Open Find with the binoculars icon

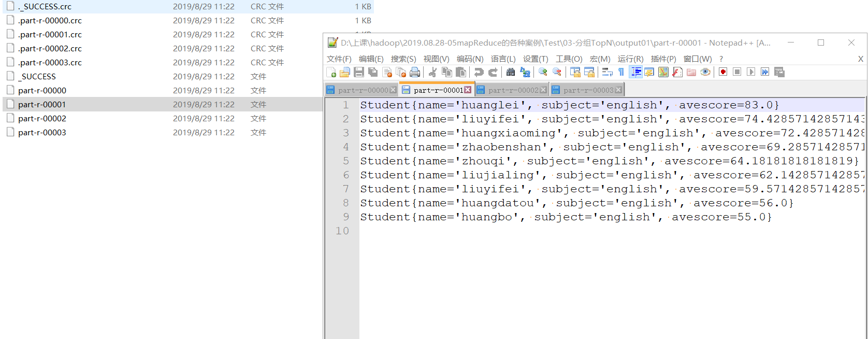click(x=511, y=72)
